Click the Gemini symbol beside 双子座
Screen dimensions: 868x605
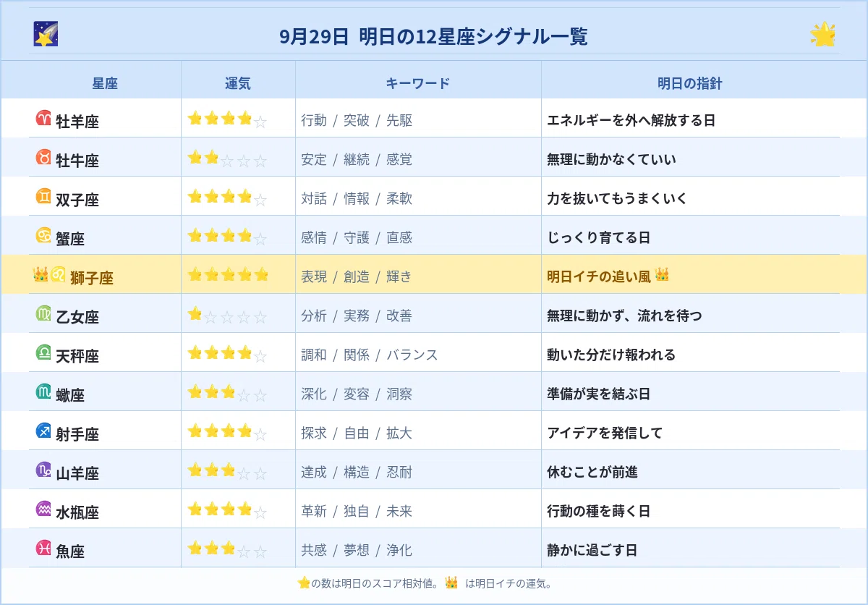click(44, 196)
